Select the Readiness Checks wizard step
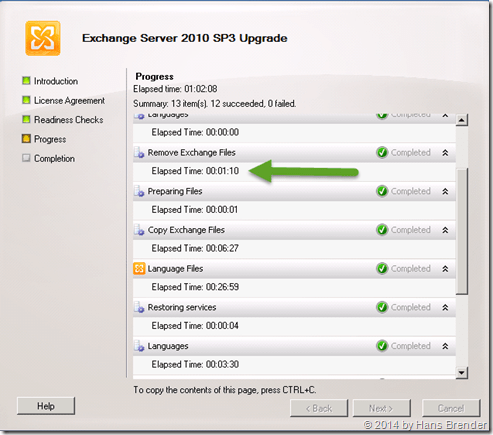 [69, 120]
